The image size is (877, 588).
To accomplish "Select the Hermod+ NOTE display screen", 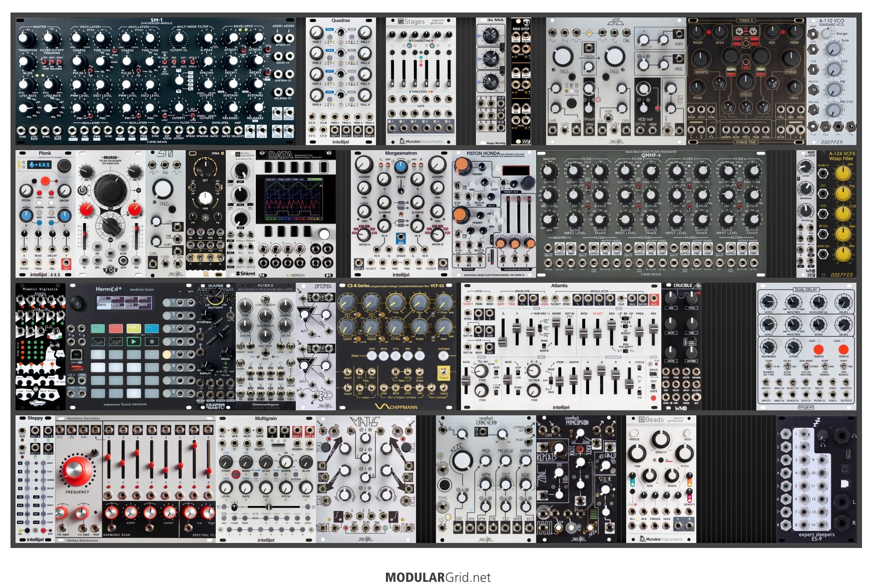I will point(125,302).
